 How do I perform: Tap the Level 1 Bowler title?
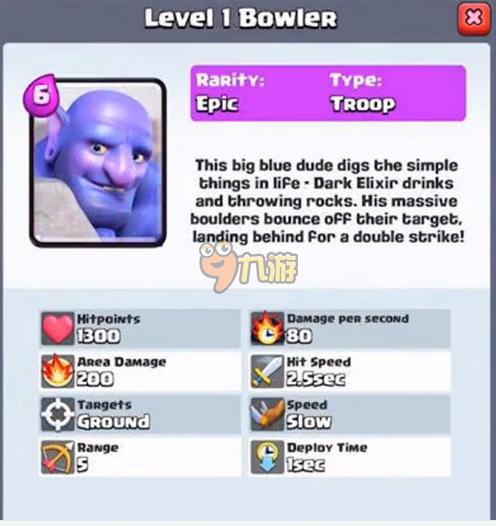tap(241, 18)
